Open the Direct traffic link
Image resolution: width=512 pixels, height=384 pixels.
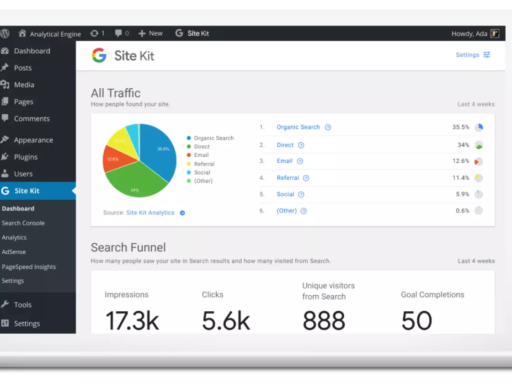tap(285, 145)
